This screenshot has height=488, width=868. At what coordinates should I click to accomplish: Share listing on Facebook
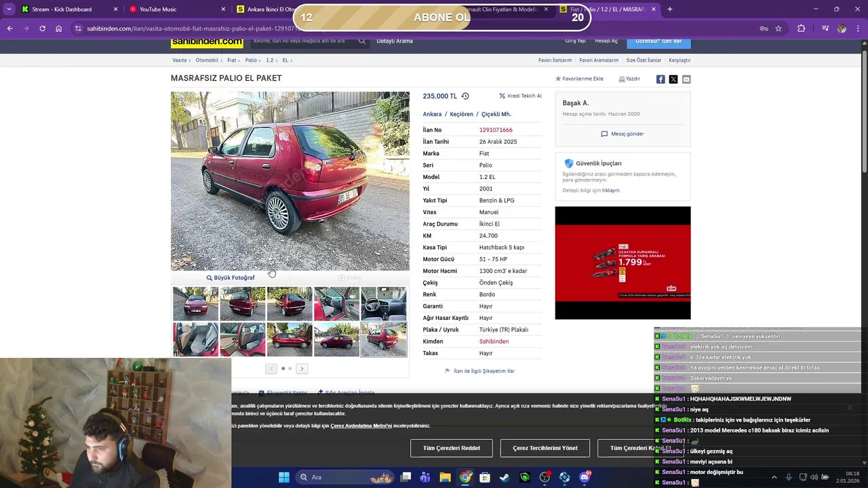coord(660,79)
